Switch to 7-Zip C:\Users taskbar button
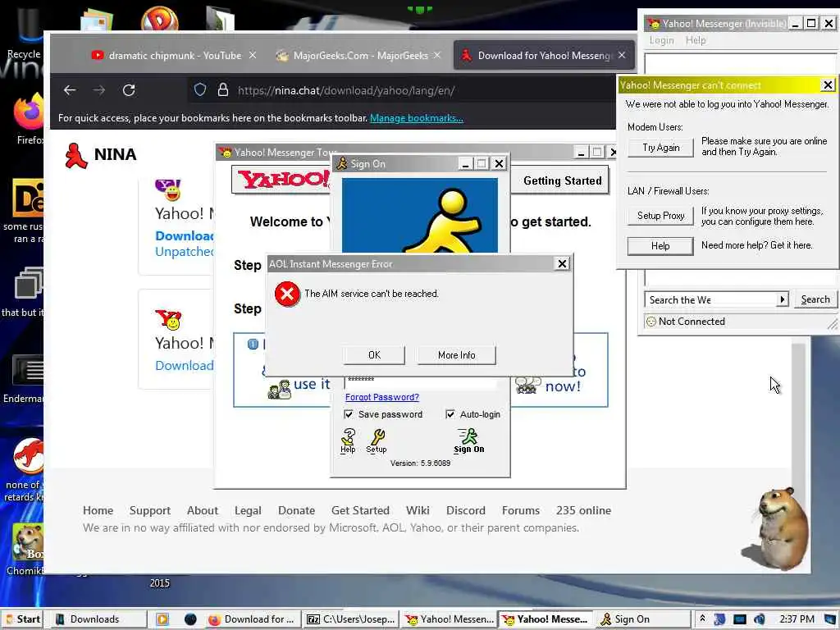 tap(351, 619)
